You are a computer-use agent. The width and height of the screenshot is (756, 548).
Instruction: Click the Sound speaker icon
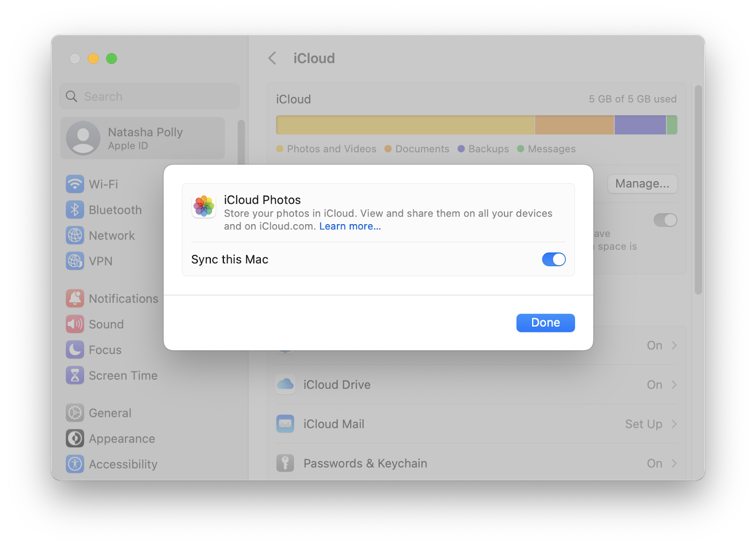click(x=75, y=324)
